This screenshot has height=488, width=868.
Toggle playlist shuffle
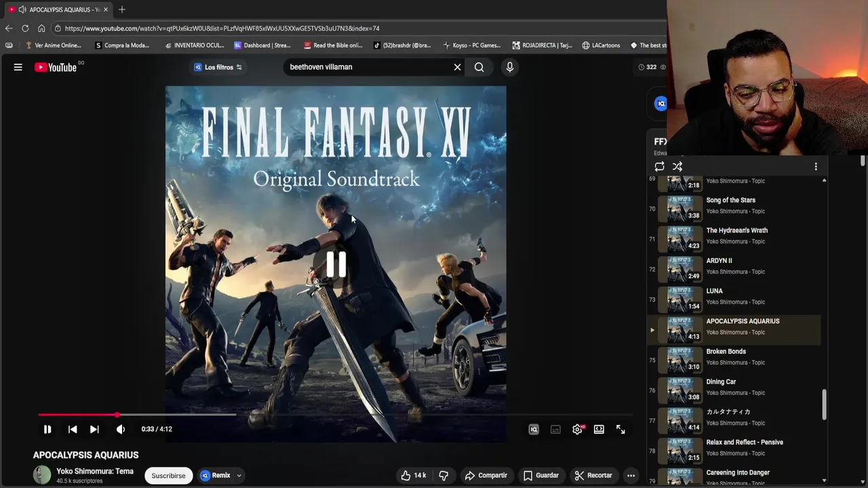click(x=677, y=166)
